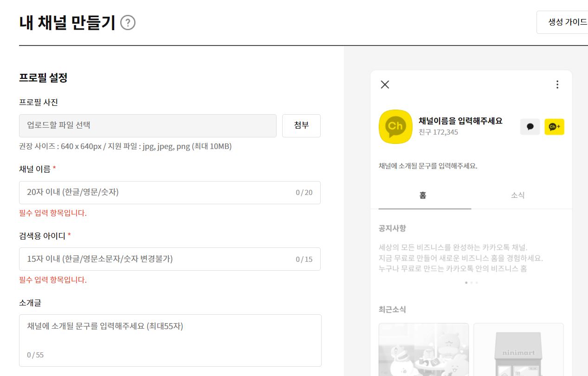Open the left 최근소식 character thumbnail
Viewport: 588px width, 376px height.
424,350
